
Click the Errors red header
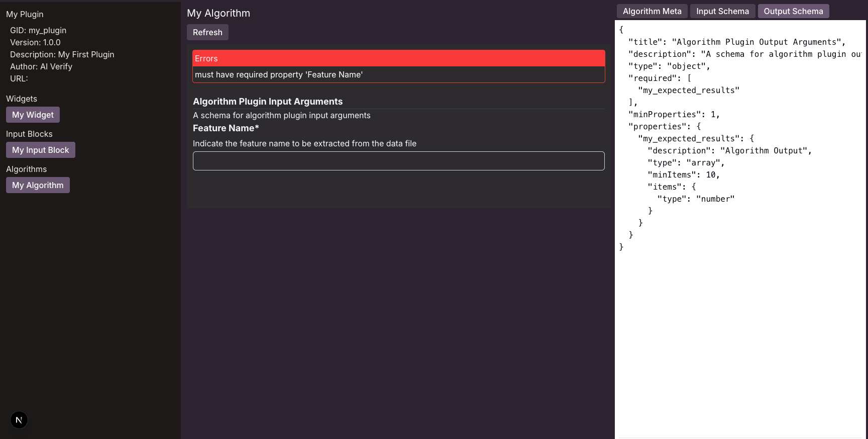(x=399, y=58)
